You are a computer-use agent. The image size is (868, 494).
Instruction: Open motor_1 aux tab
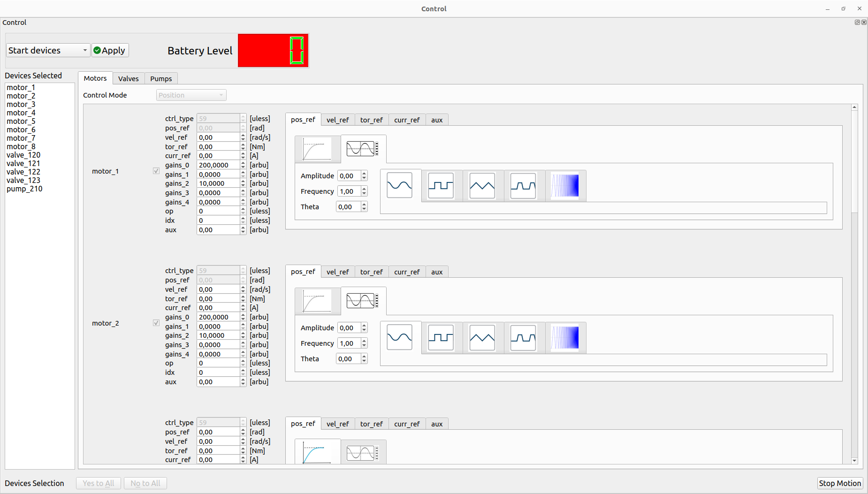(437, 120)
